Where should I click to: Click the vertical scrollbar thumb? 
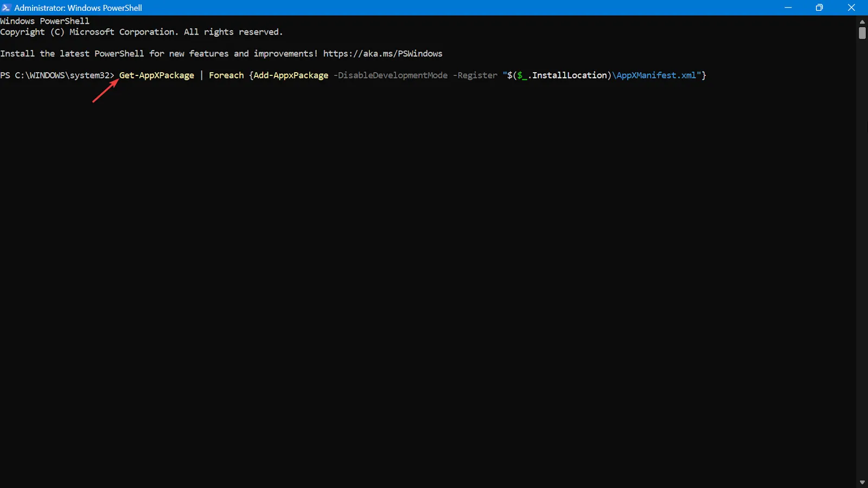pos(862,33)
